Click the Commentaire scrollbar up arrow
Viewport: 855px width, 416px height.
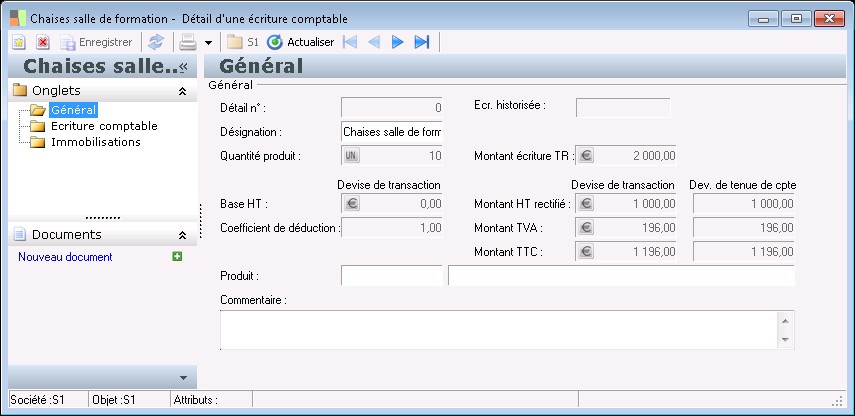(x=785, y=321)
